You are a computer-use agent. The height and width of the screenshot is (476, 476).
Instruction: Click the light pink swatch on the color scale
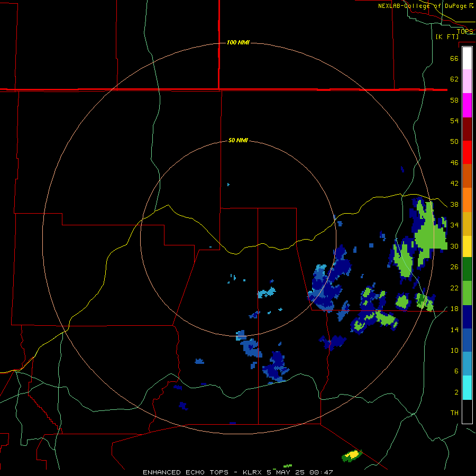point(467,81)
